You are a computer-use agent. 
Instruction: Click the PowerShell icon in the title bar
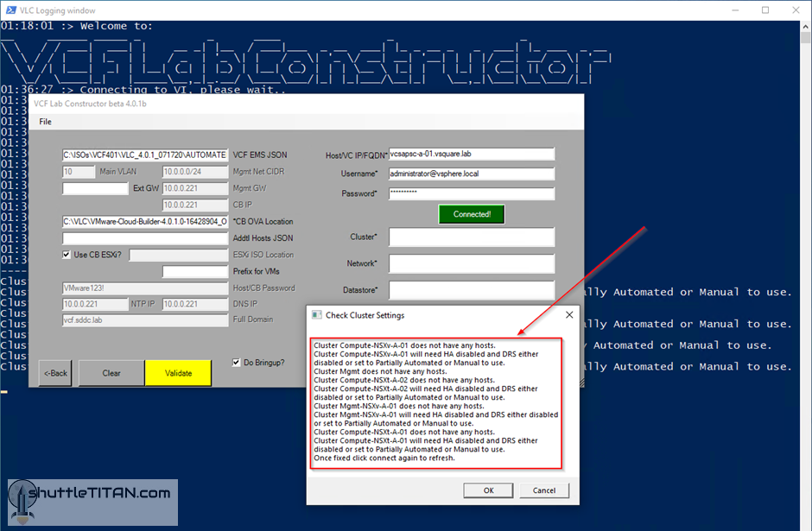click(10, 9)
